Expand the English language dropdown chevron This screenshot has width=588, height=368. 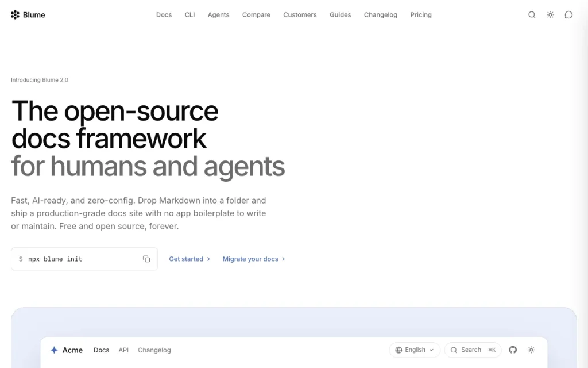[431, 350]
